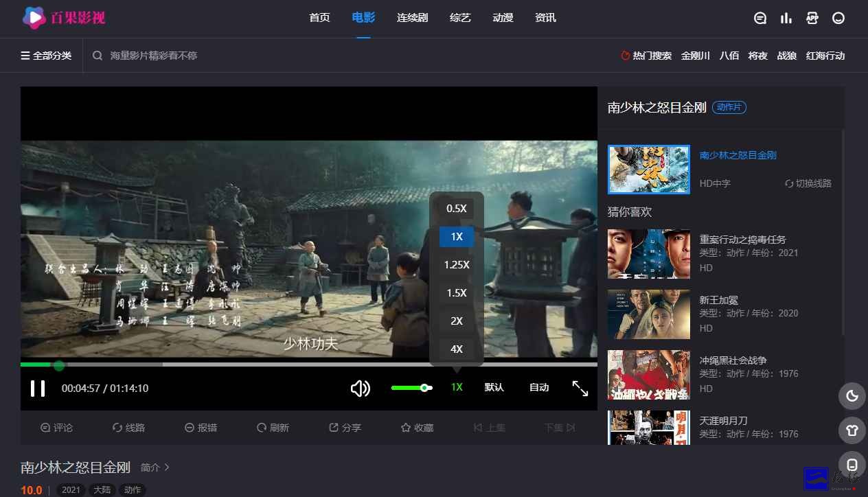Click 热门搜索 label with flame icon
The height and width of the screenshot is (497, 868).
point(646,56)
